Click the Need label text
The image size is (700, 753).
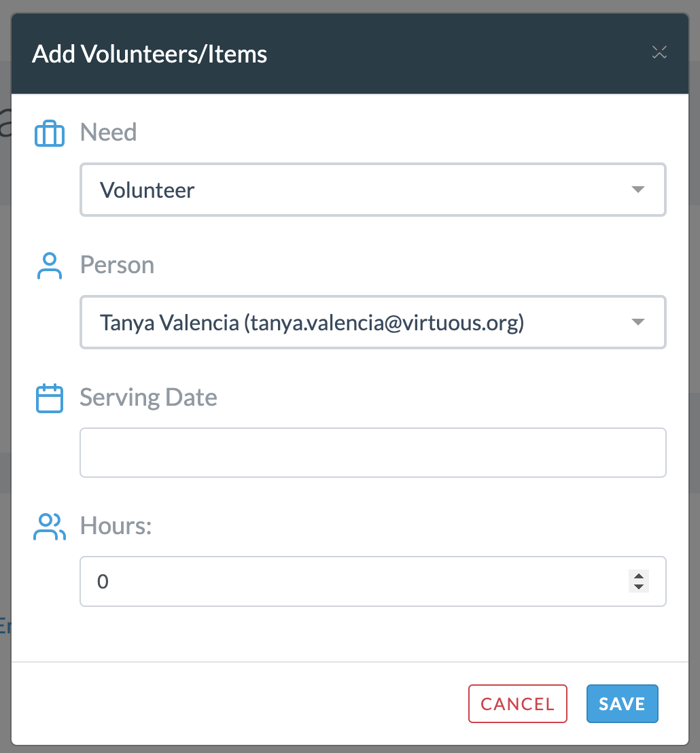click(108, 132)
